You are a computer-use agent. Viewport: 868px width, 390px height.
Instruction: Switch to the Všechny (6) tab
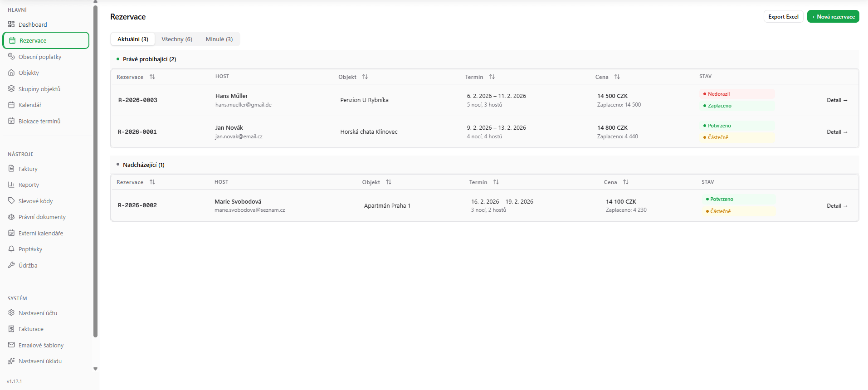pyautogui.click(x=177, y=39)
